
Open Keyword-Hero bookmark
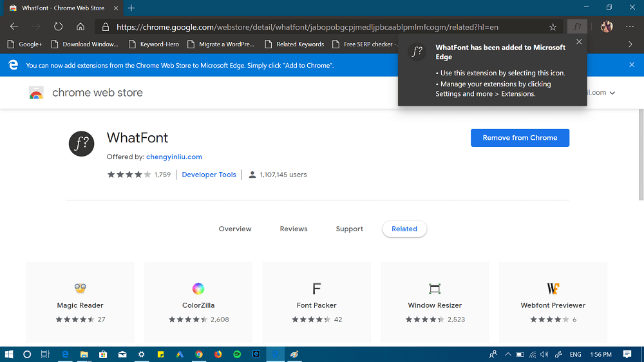point(154,44)
